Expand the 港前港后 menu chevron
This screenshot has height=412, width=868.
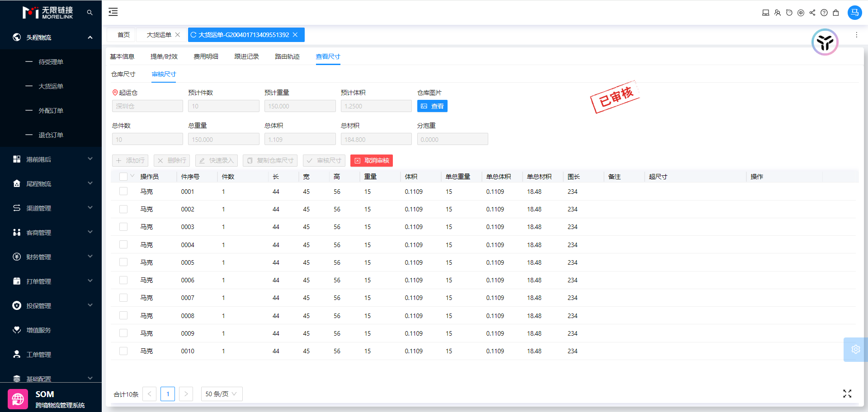(90, 159)
